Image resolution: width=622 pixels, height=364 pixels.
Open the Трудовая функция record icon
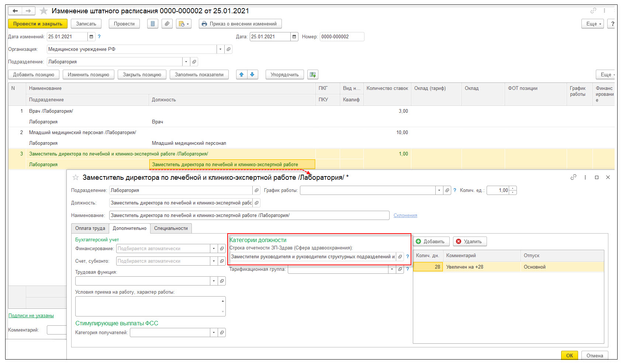point(222,281)
